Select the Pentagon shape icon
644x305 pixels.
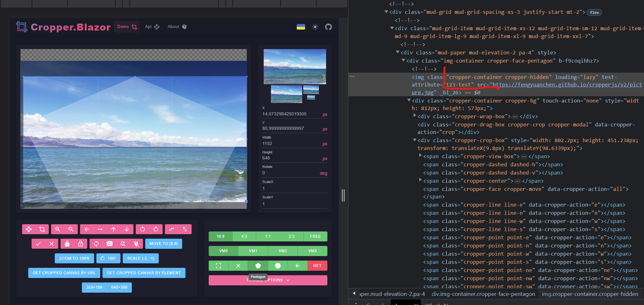coord(258,266)
